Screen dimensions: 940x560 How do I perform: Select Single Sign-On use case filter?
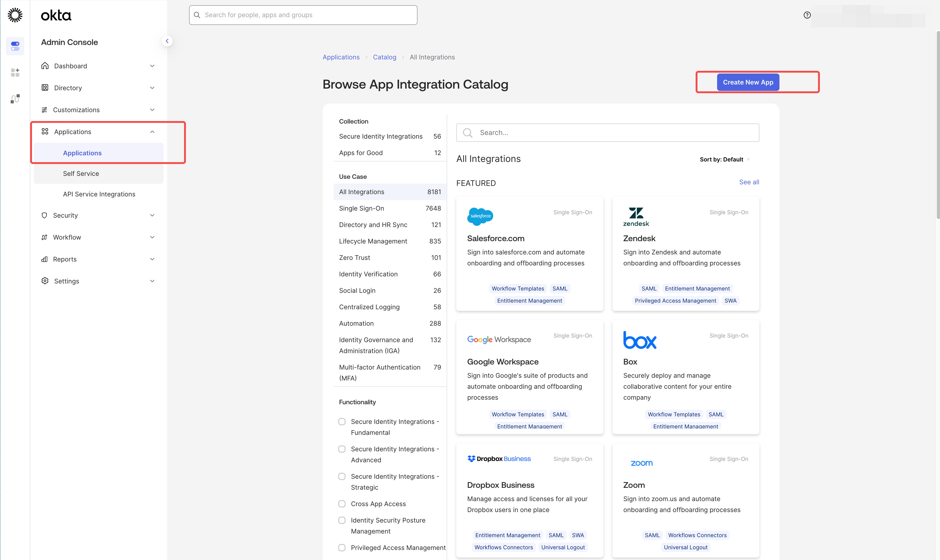[362, 208]
